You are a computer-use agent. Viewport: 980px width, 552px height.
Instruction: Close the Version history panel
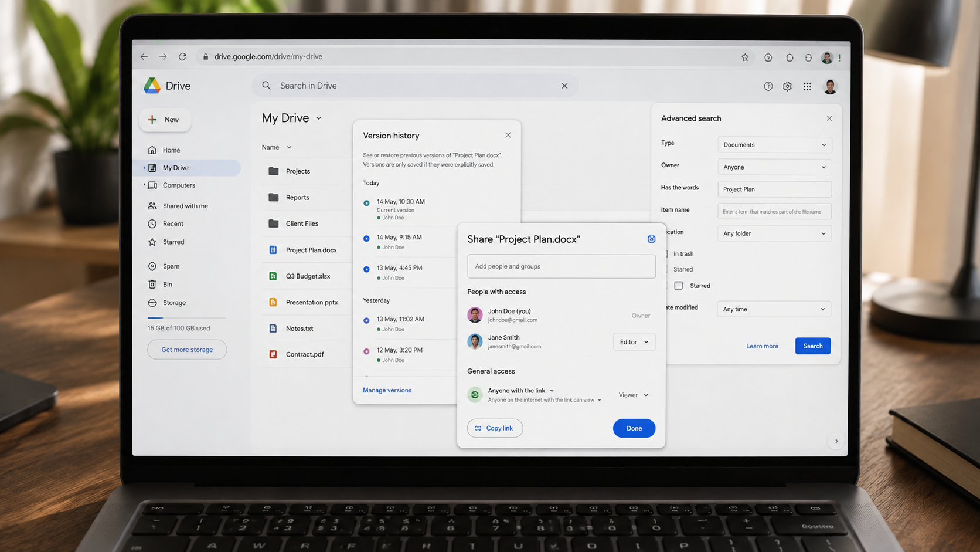click(x=508, y=135)
